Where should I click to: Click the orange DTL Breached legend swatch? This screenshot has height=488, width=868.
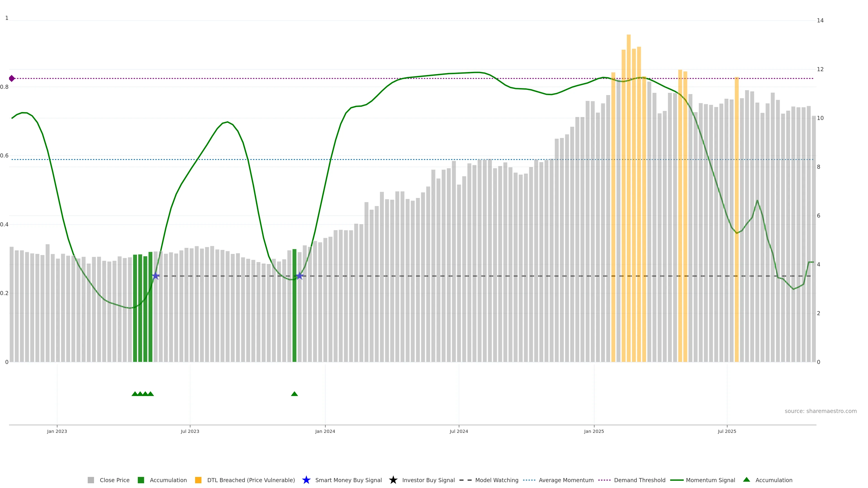point(198,480)
